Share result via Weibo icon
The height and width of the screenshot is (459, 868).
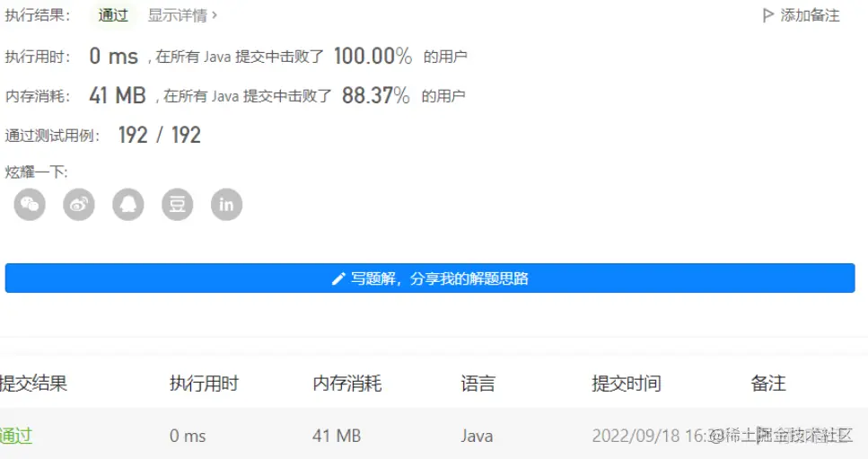[79, 205]
